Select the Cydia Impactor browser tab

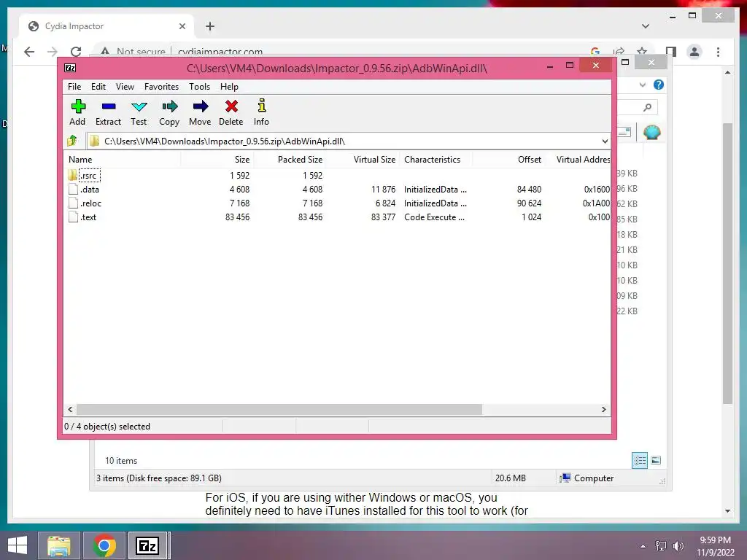[x=107, y=26]
